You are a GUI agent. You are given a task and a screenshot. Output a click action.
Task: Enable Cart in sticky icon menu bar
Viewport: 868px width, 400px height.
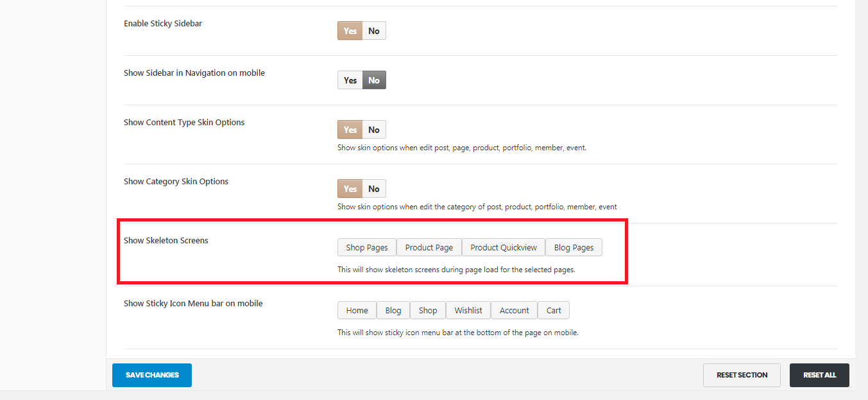[x=554, y=310]
